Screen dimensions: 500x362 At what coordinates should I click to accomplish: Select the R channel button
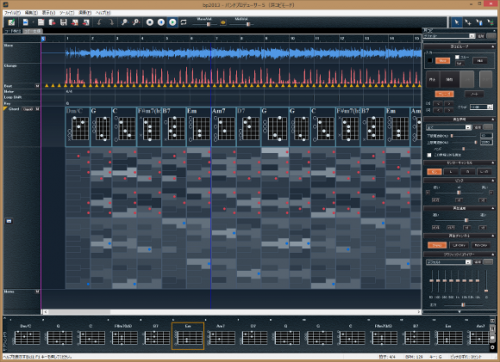467,172
